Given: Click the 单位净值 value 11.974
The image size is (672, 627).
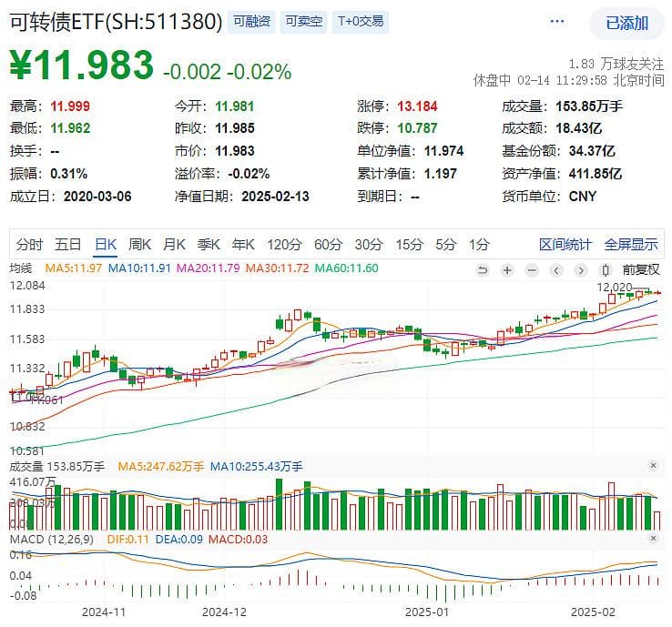Looking at the screenshot, I should [443, 151].
